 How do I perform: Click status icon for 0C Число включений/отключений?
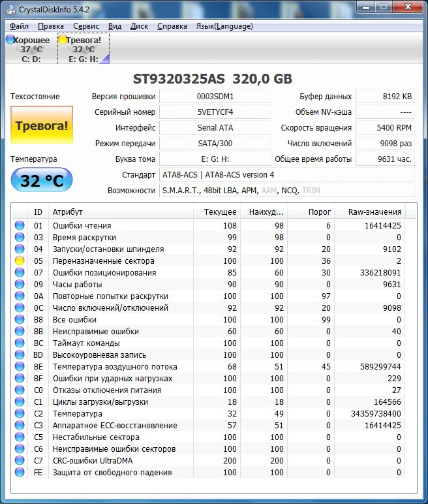click(x=20, y=307)
